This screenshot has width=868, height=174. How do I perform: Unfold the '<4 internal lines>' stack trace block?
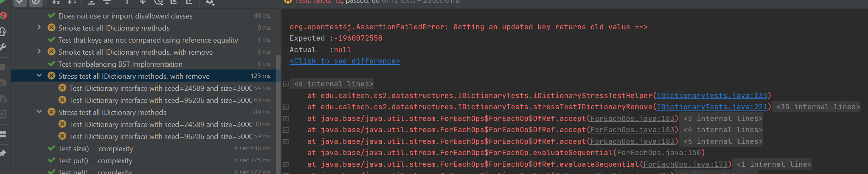pyautogui.click(x=286, y=84)
